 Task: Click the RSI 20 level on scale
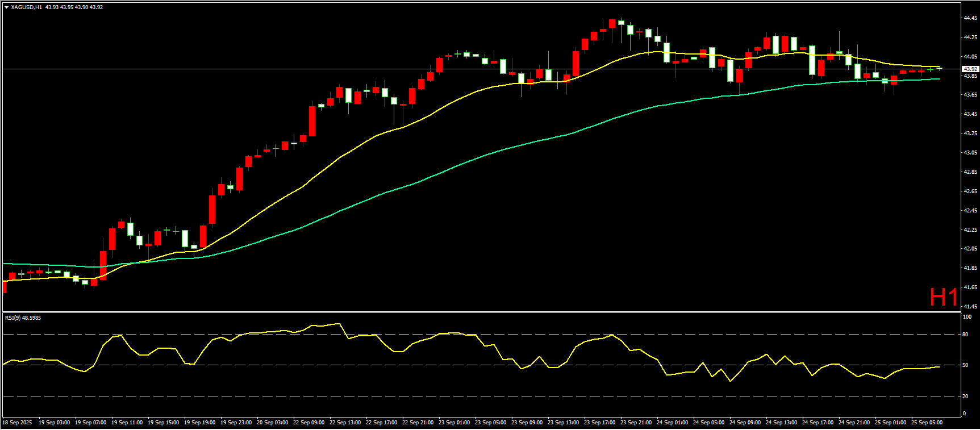click(966, 396)
